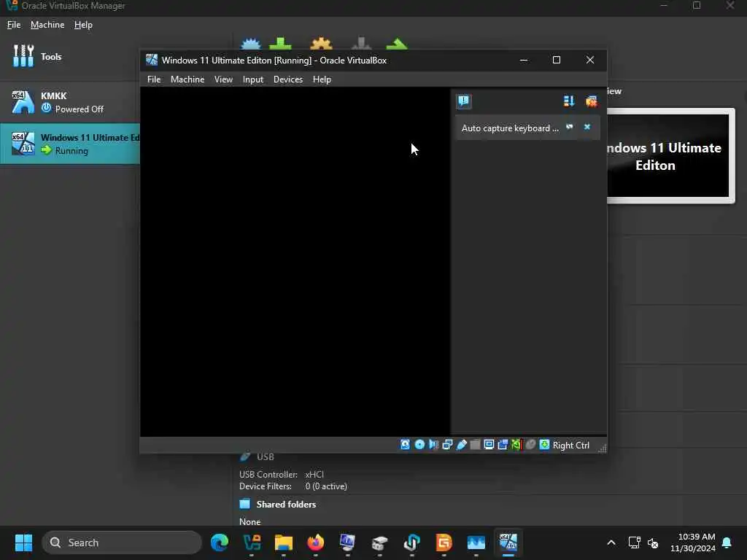Select Windows 11 Ultimate Editon running VM entry
The width and height of the screenshot is (747, 560).
coord(69,144)
